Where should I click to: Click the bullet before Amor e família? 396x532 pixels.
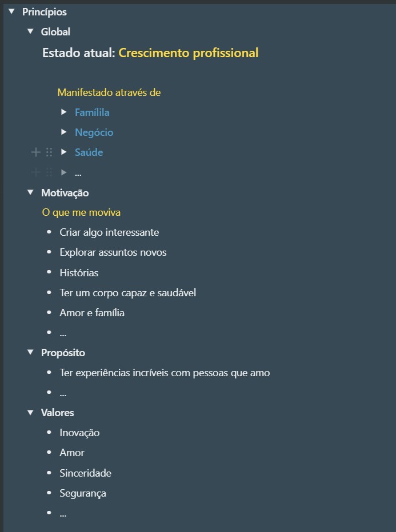coord(49,312)
